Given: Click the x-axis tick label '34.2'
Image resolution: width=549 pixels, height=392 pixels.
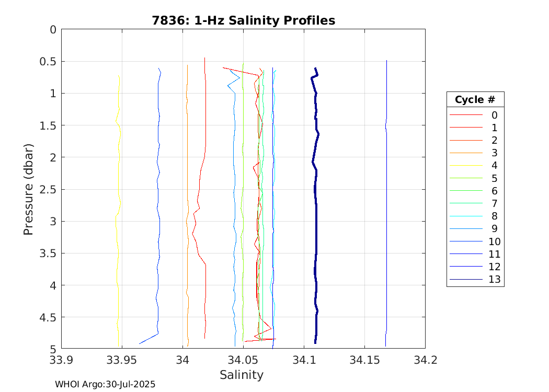Looking at the screenshot, I should coord(425,360).
